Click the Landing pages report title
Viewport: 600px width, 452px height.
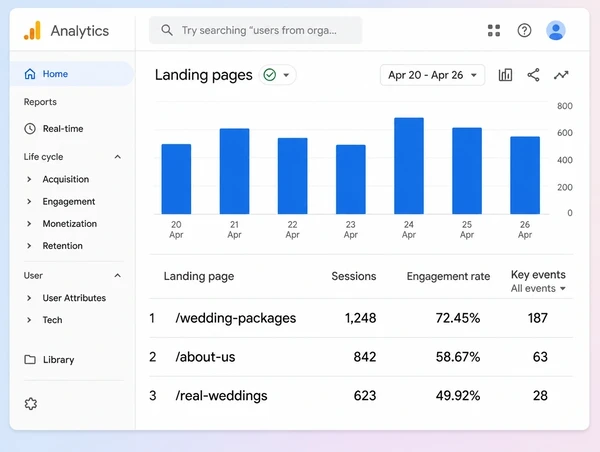(204, 75)
